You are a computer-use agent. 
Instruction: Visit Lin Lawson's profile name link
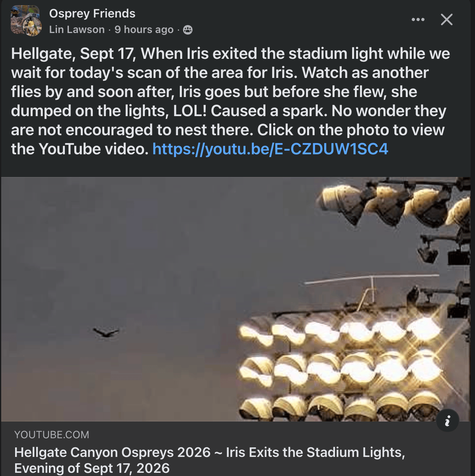[x=77, y=29]
